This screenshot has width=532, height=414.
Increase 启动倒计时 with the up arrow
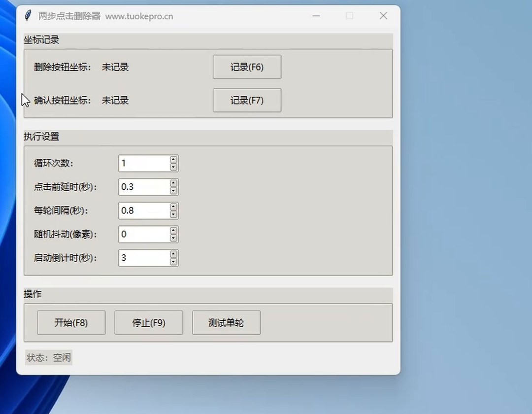coord(174,254)
